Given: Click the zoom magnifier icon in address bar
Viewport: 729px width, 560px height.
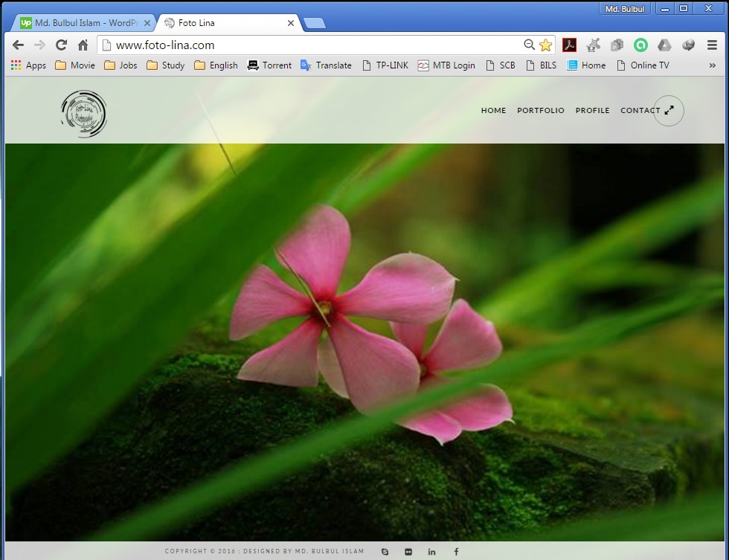Looking at the screenshot, I should [529, 45].
